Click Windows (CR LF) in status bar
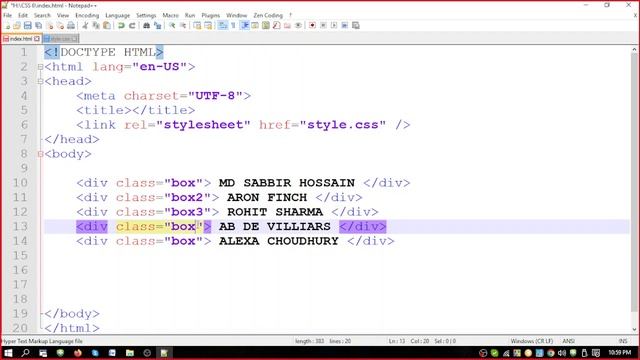This screenshot has width=640, height=360. point(531,341)
